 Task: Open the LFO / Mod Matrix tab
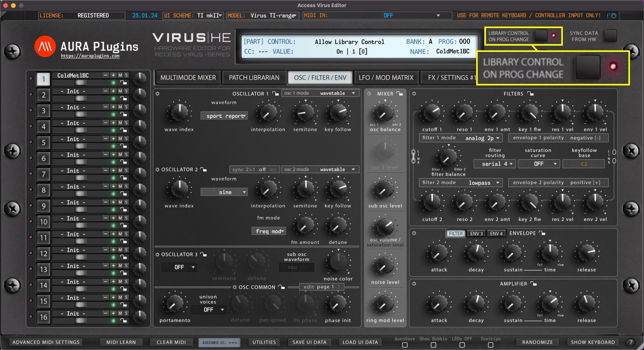(x=386, y=78)
